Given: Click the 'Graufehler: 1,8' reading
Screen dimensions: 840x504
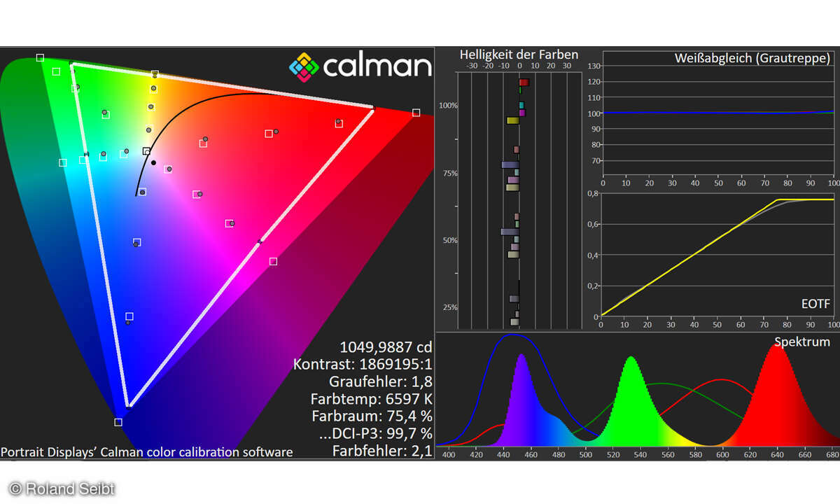Looking at the screenshot, I should pyautogui.click(x=381, y=381).
